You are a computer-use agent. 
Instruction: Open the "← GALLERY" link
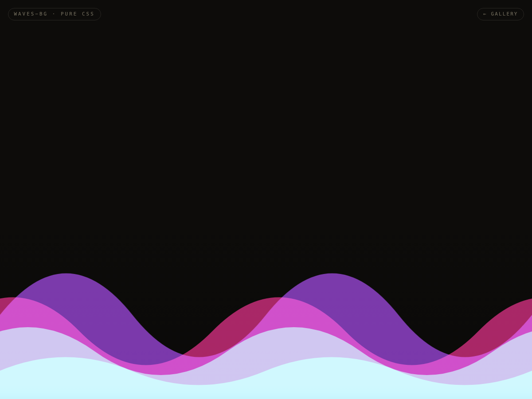501,14
